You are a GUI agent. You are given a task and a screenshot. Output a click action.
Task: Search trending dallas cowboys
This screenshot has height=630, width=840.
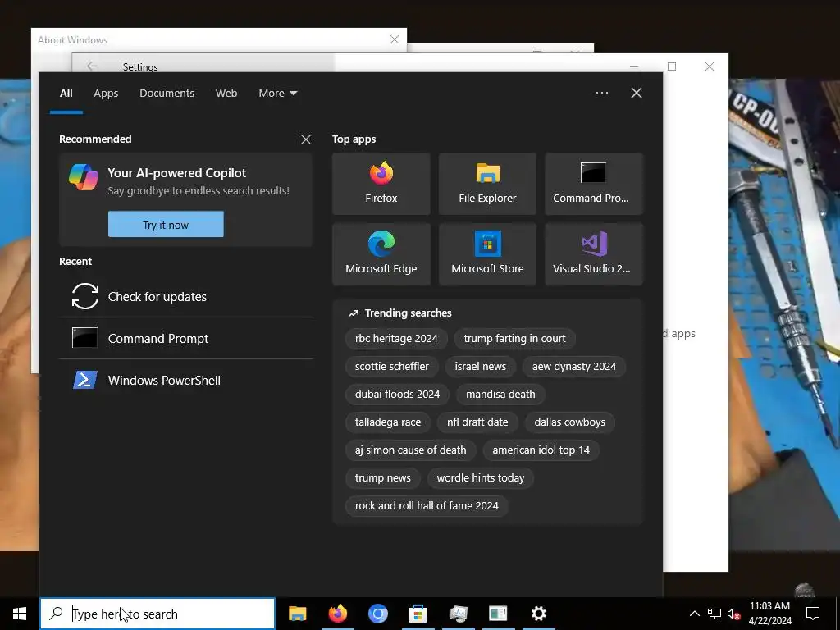tap(569, 422)
